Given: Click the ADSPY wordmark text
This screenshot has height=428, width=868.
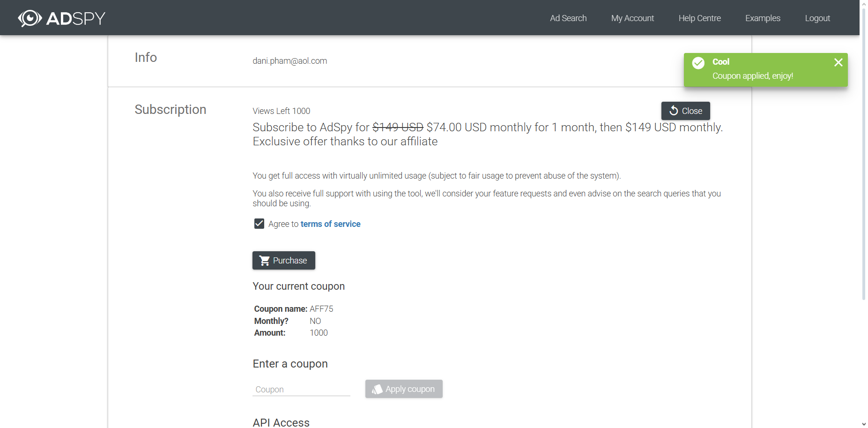Looking at the screenshot, I should [76, 18].
